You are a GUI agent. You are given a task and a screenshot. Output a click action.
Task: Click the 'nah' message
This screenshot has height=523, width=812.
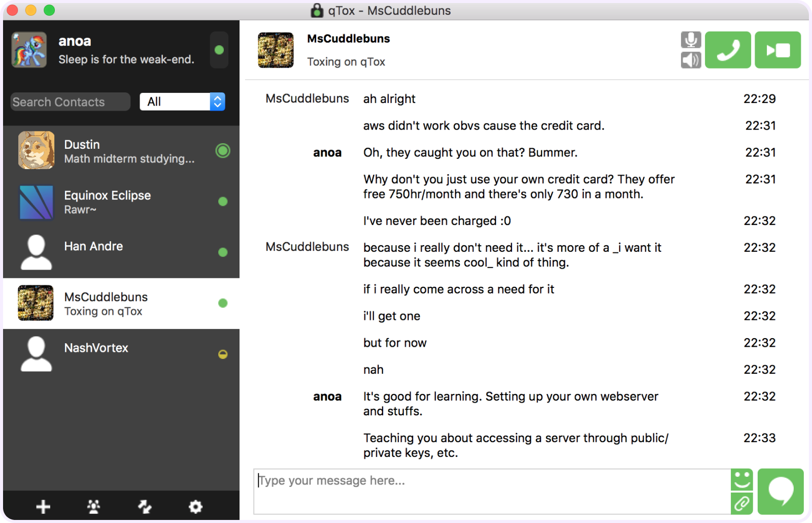374,370
